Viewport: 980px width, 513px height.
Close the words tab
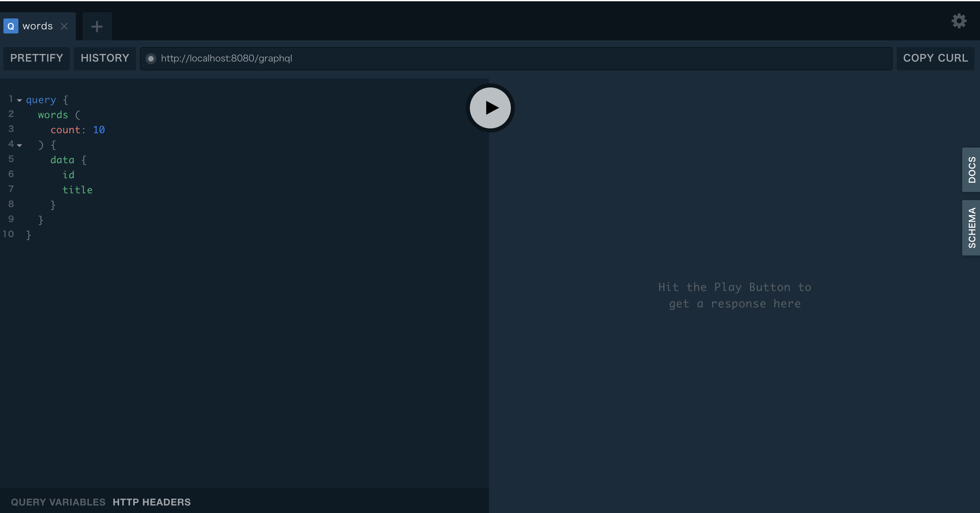point(64,26)
